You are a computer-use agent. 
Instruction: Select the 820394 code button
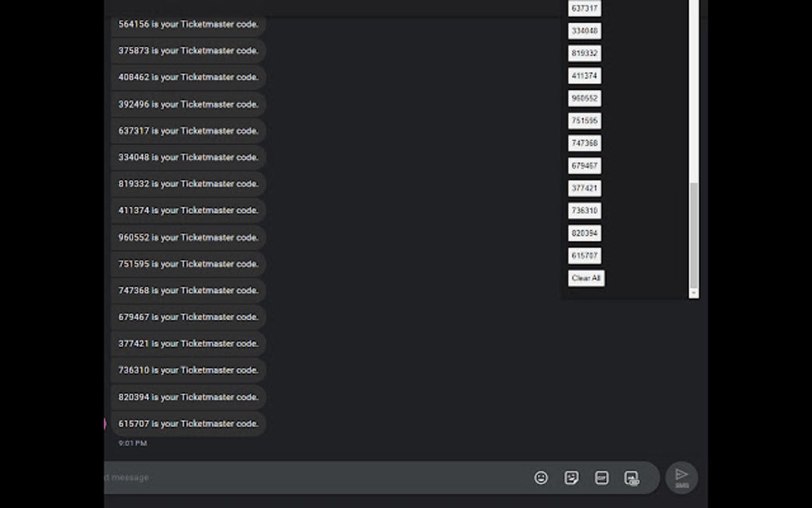coord(584,233)
